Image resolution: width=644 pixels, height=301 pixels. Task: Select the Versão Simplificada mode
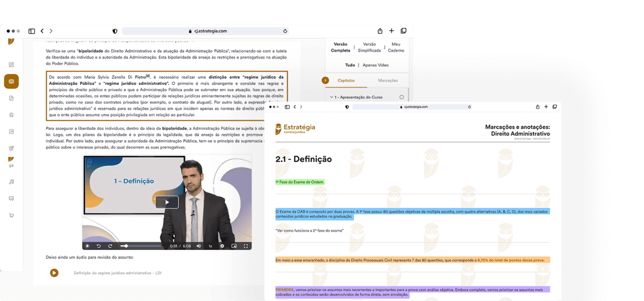click(x=369, y=47)
